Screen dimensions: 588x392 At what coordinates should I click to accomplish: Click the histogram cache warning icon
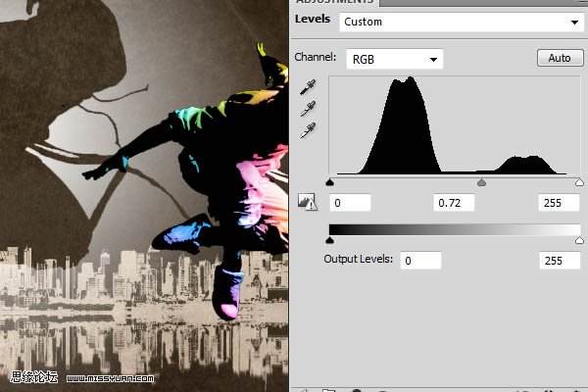[307, 202]
